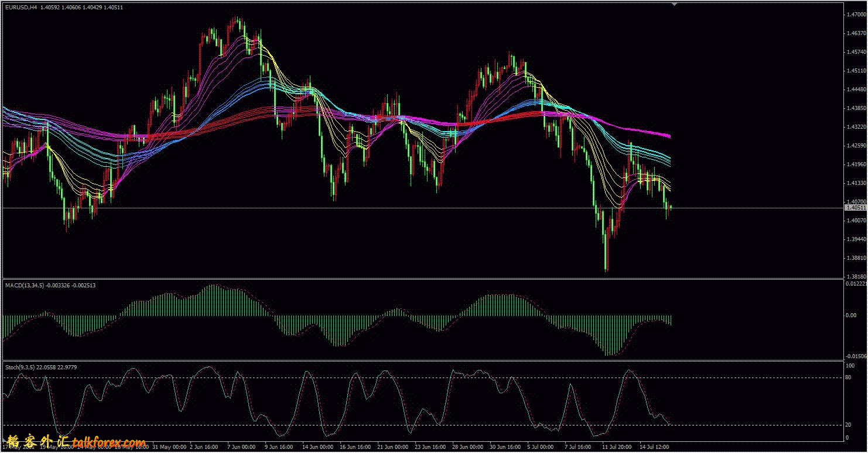Click the chart shift triangle marker at top

point(674,4)
